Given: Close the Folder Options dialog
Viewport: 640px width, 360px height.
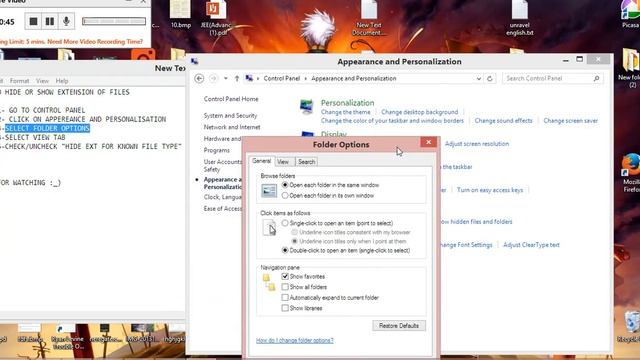Looking at the screenshot, I should pyautogui.click(x=429, y=142).
